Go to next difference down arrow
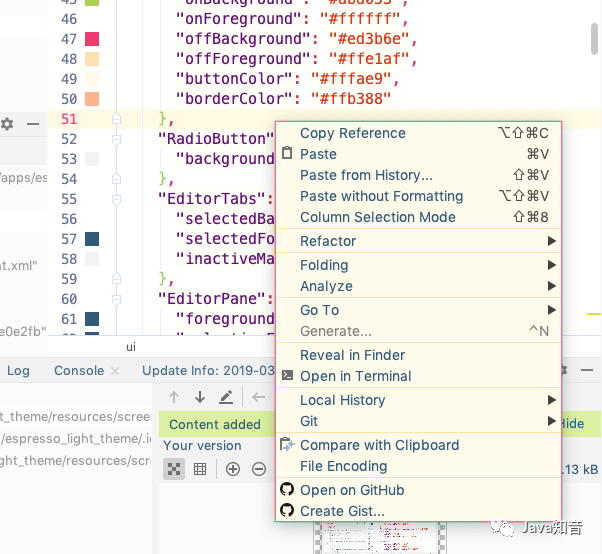This screenshot has width=602, height=554. 200,397
